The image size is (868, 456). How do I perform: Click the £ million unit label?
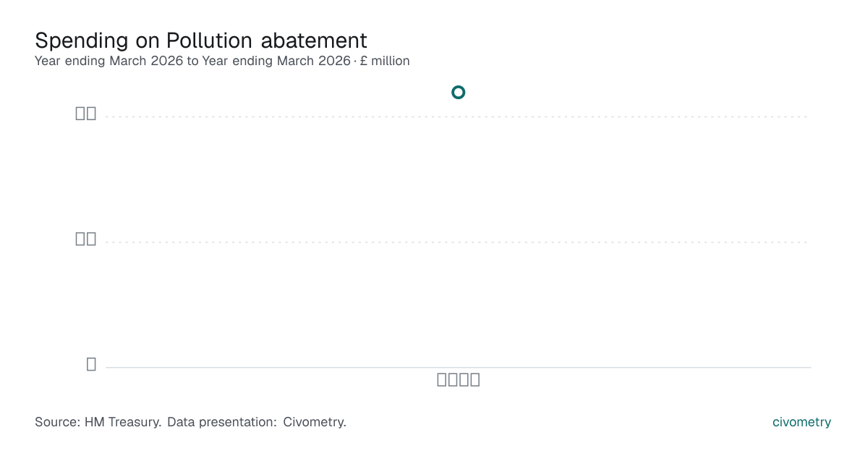click(x=385, y=61)
